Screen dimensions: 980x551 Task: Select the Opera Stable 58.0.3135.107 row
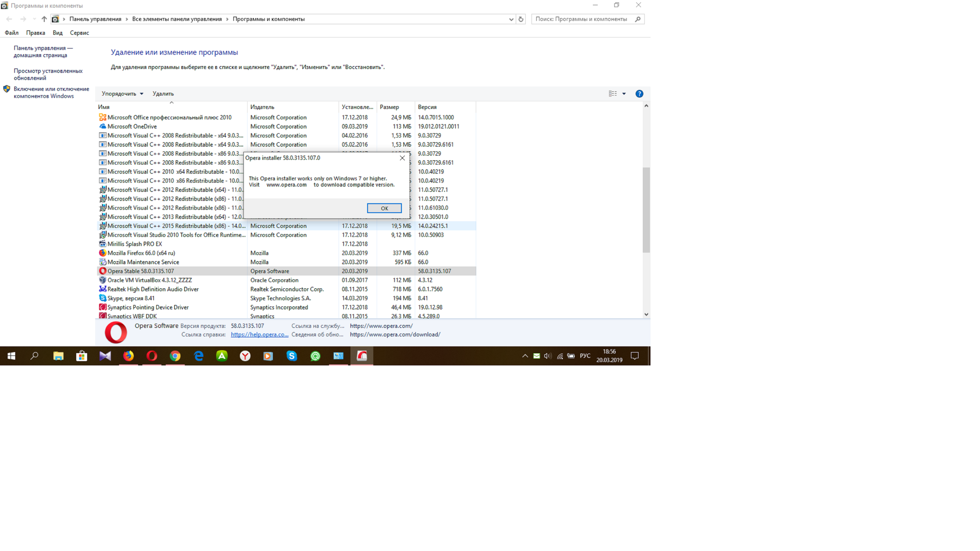pyautogui.click(x=286, y=271)
